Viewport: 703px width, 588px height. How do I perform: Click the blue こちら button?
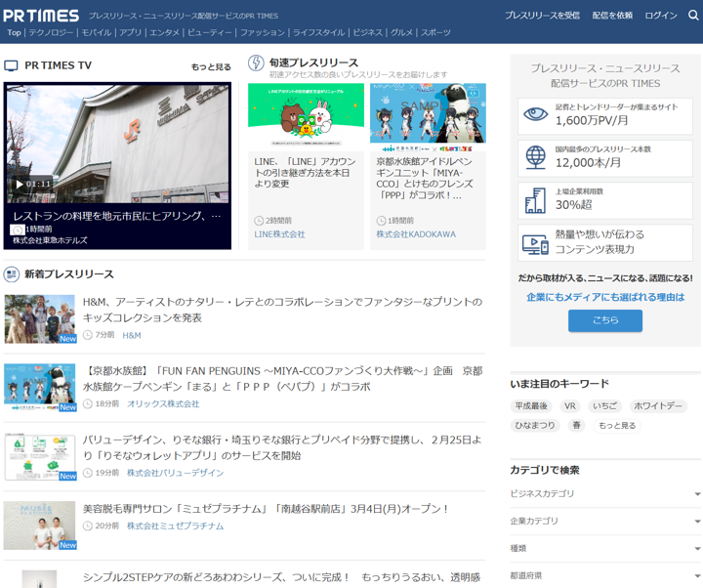point(605,320)
